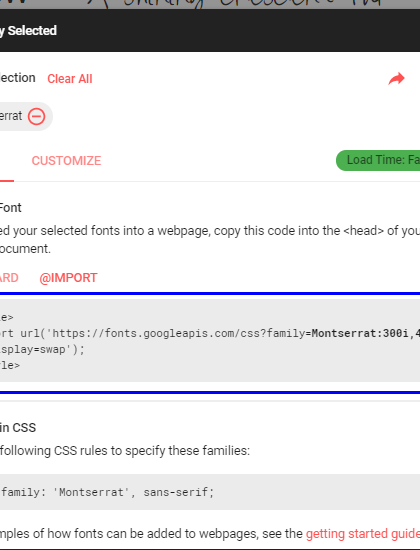The width and height of the screenshot is (420, 550).
Task: Click the Montserrat font chip
Action: [x=26, y=116]
